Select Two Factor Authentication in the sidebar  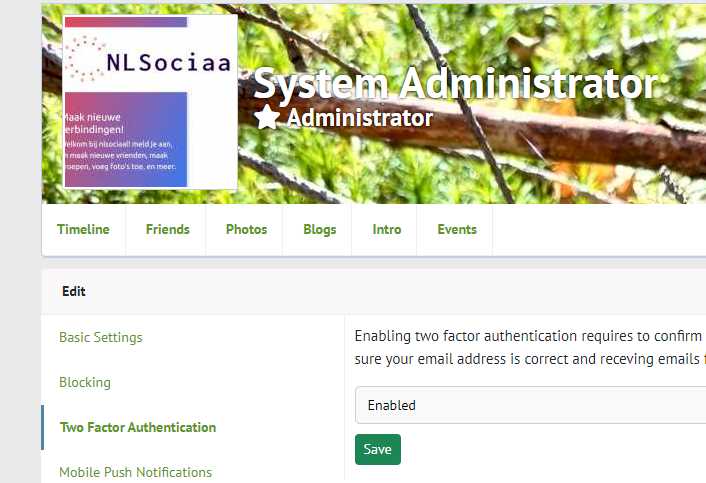point(138,427)
